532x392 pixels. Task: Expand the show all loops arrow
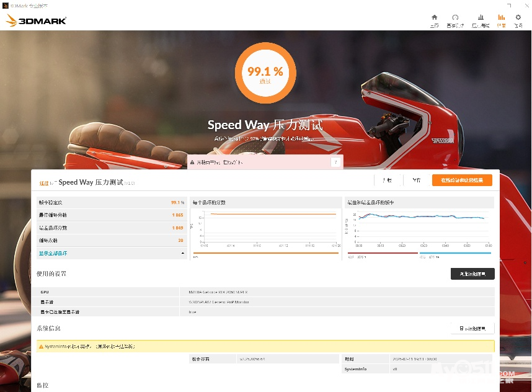[x=182, y=253]
